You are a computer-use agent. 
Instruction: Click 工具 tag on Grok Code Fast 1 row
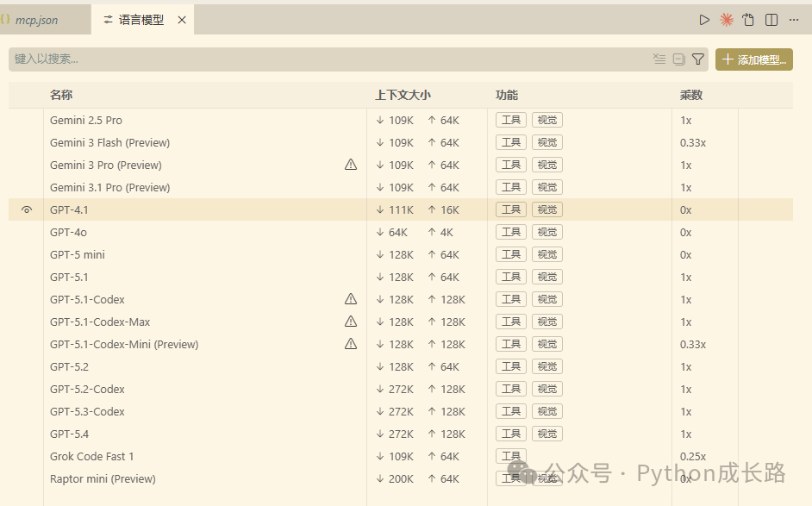click(510, 456)
